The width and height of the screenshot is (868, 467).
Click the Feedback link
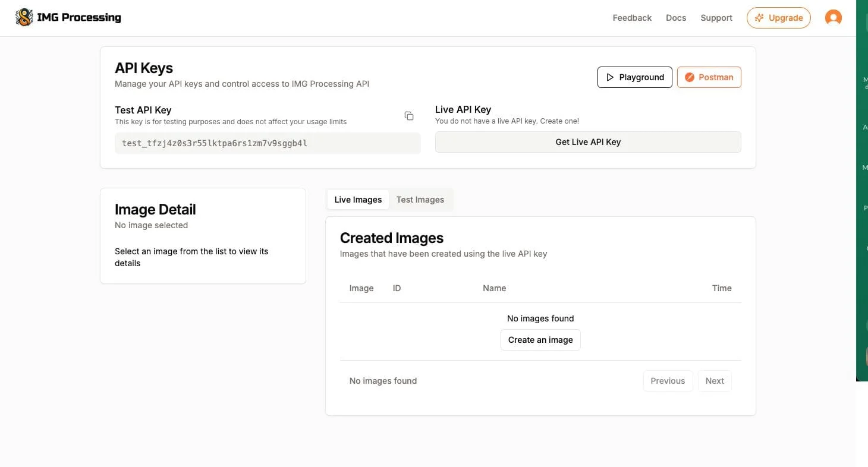(x=632, y=18)
